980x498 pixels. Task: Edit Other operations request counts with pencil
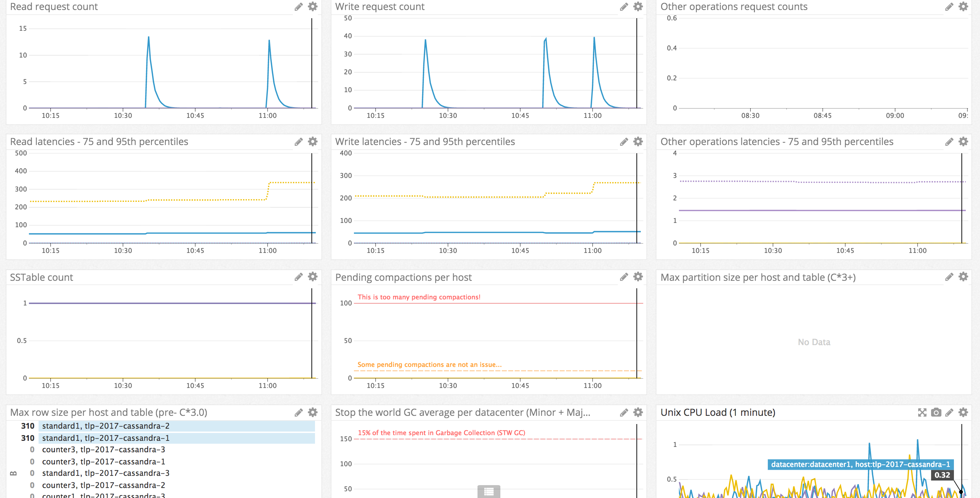point(949,7)
